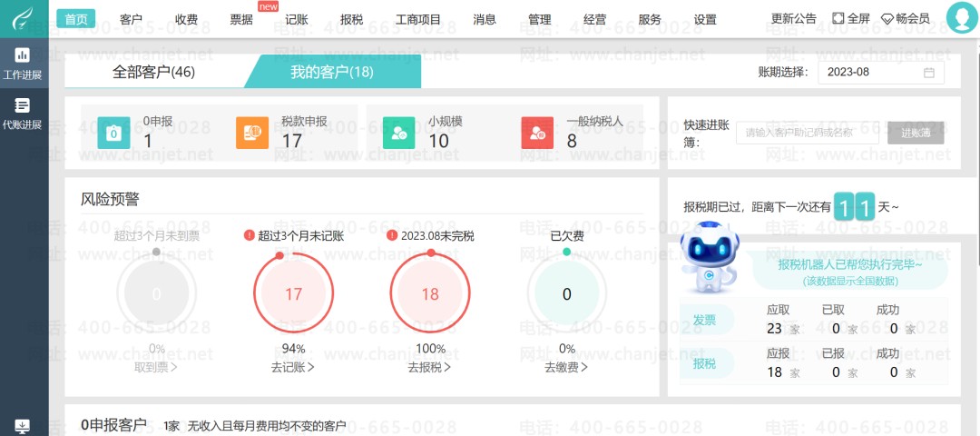Viewport: 980px width, 436px height.
Task: Open the 更新公告 link
Action: [794, 19]
